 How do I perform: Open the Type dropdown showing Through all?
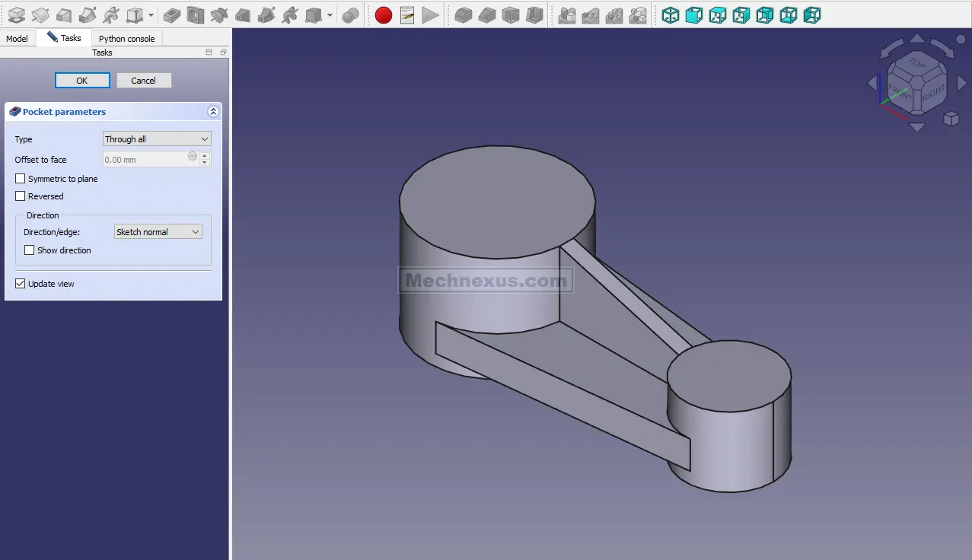[x=157, y=139]
